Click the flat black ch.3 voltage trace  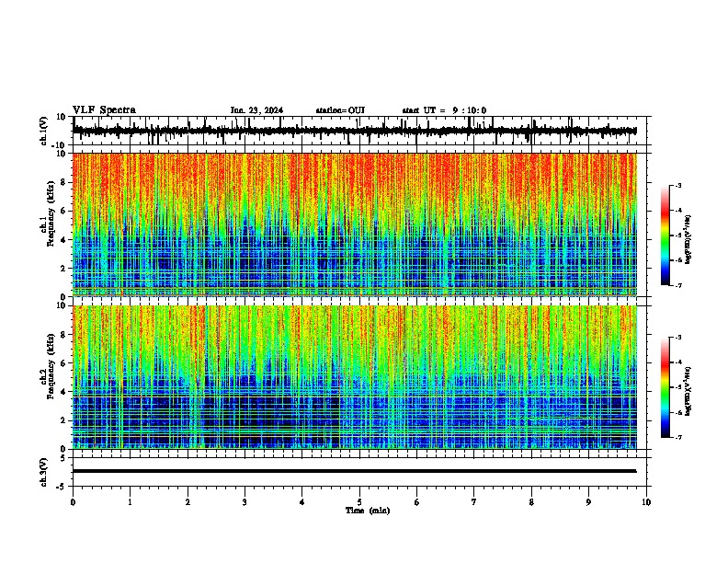click(354, 471)
